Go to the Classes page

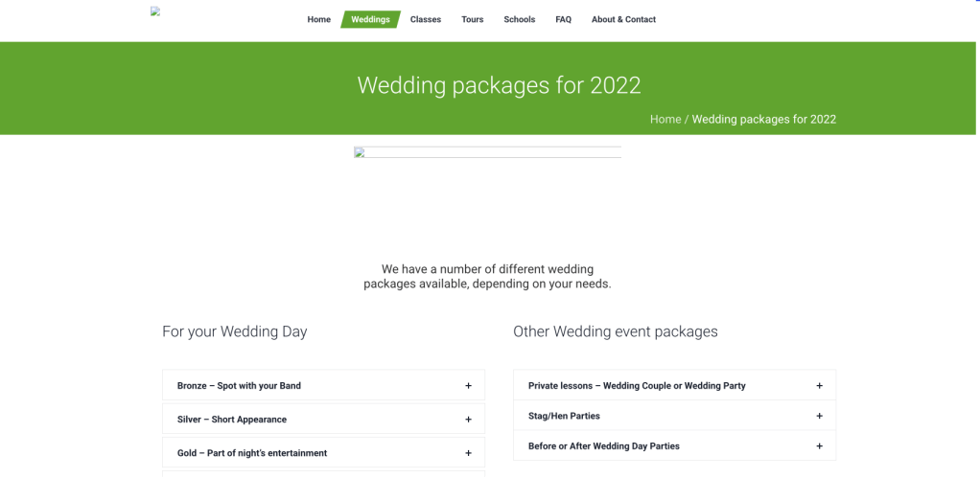pos(425,19)
